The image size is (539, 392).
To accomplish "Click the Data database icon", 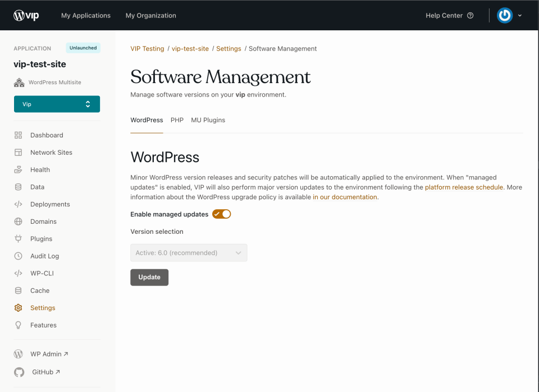I will coord(18,187).
